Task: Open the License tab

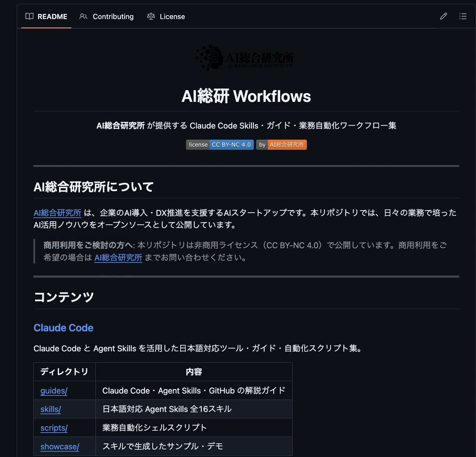Action: 172,16
